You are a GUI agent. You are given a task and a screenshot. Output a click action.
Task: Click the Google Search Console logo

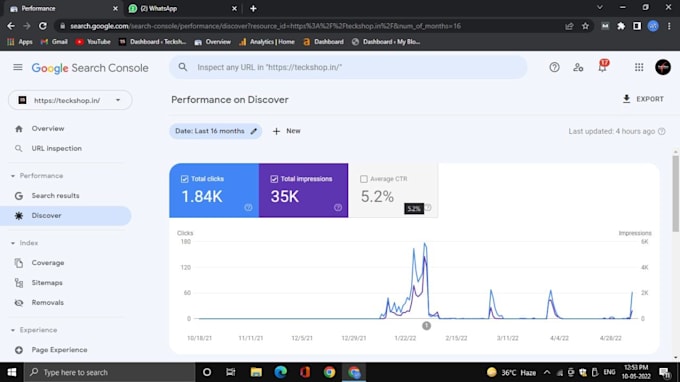click(90, 68)
